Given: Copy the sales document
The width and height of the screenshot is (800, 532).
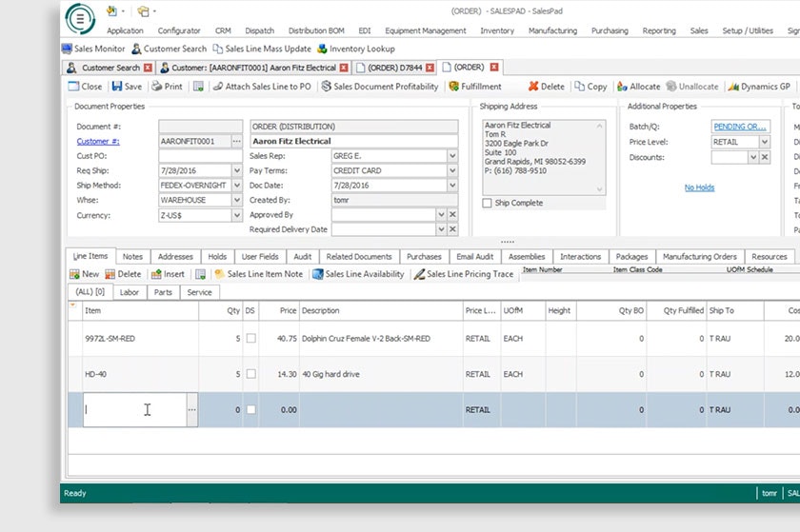Looking at the screenshot, I should [590, 87].
